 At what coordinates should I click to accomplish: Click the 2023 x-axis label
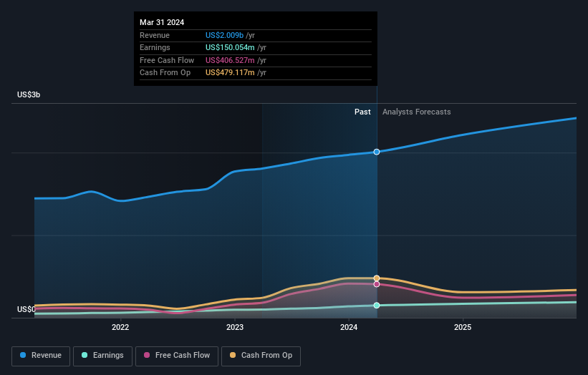click(x=235, y=327)
